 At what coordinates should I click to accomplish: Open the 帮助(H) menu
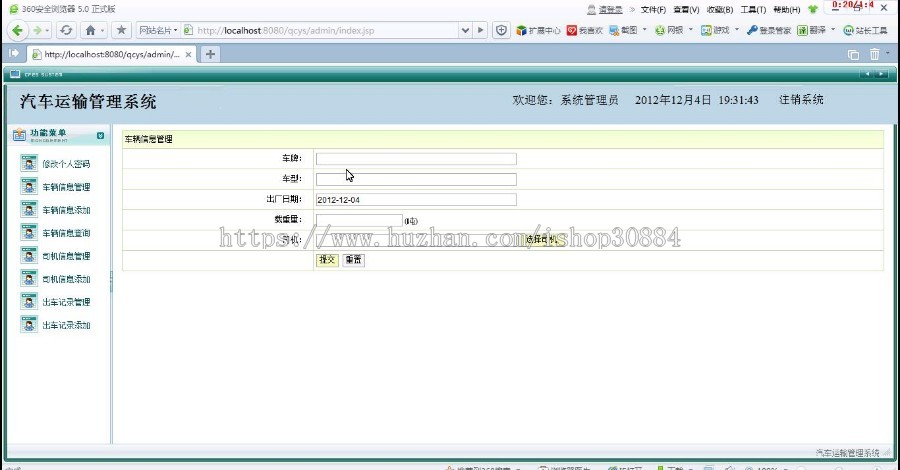[x=786, y=10]
